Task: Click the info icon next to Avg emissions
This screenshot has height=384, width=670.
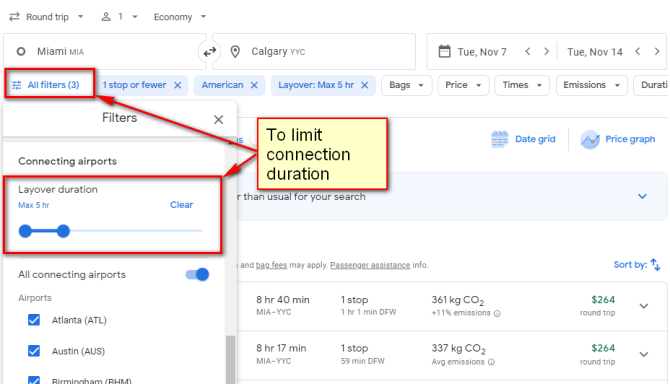Action: 491,362
